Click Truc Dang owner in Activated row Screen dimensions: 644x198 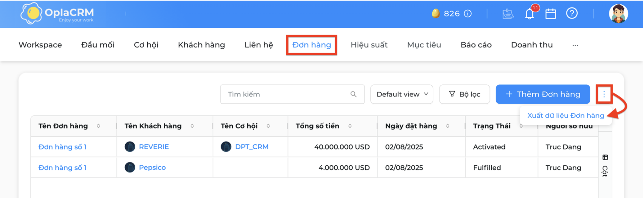pos(563,147)
